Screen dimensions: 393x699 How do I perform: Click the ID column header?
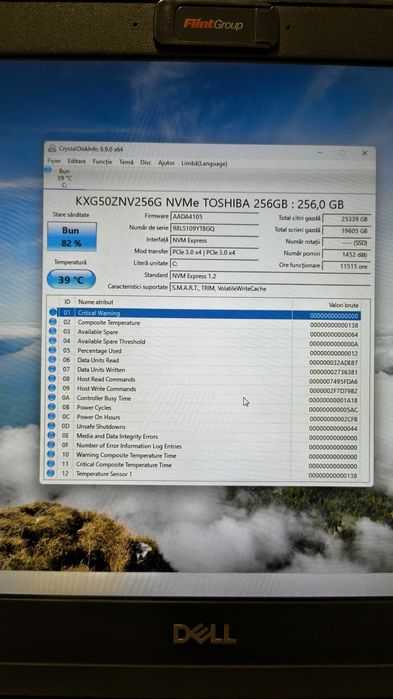pyautogui.click(x=67, y=302)
